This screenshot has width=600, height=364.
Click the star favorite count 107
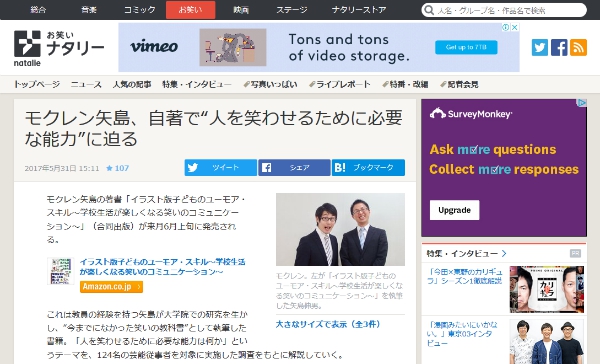(117, 168)
